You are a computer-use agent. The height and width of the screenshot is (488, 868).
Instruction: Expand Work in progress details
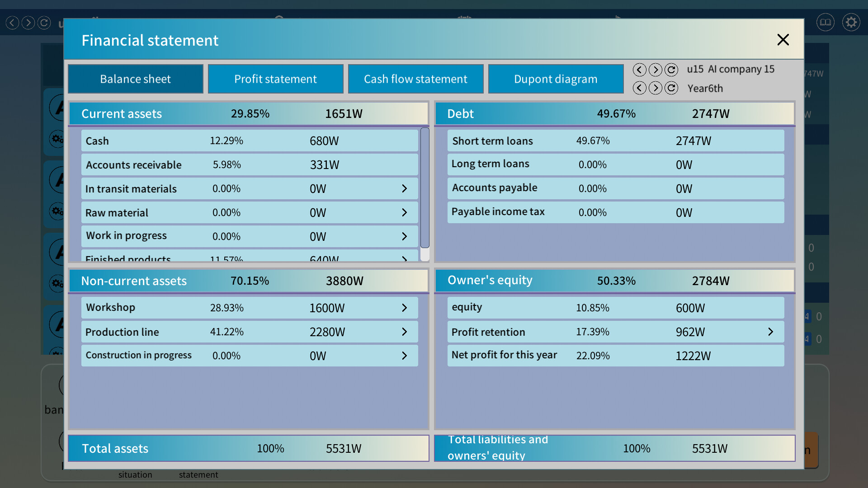click(x=404, y=236)
